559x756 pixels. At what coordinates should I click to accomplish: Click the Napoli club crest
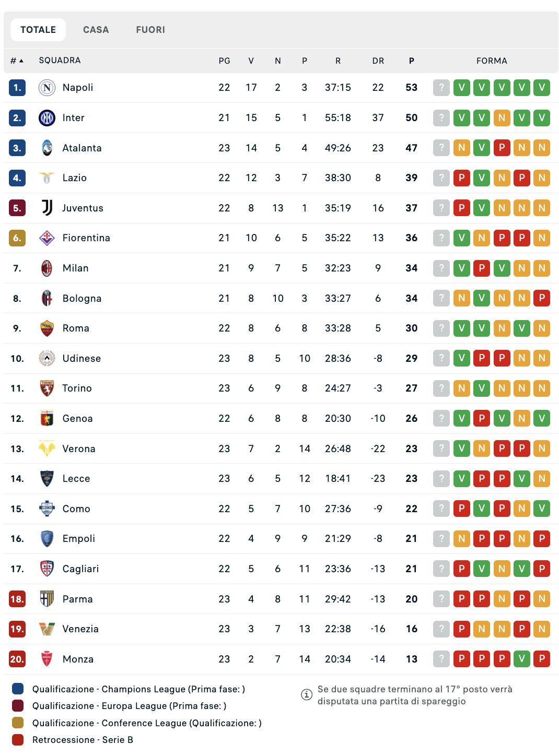click(x=47, y=88)
